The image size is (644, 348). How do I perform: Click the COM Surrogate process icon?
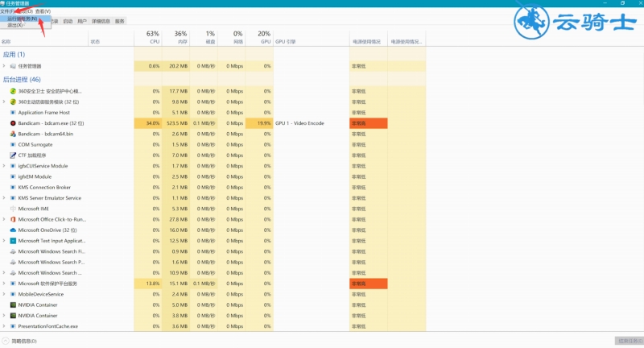13,145
